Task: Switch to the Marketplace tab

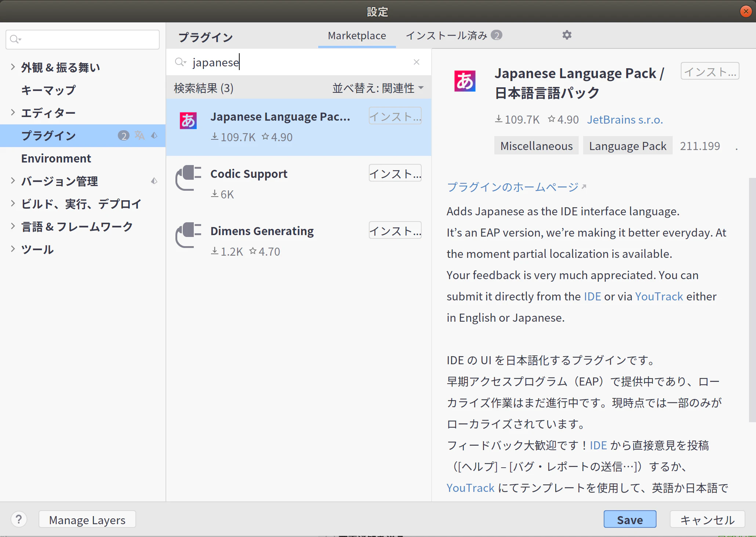Action: point(357,36)
